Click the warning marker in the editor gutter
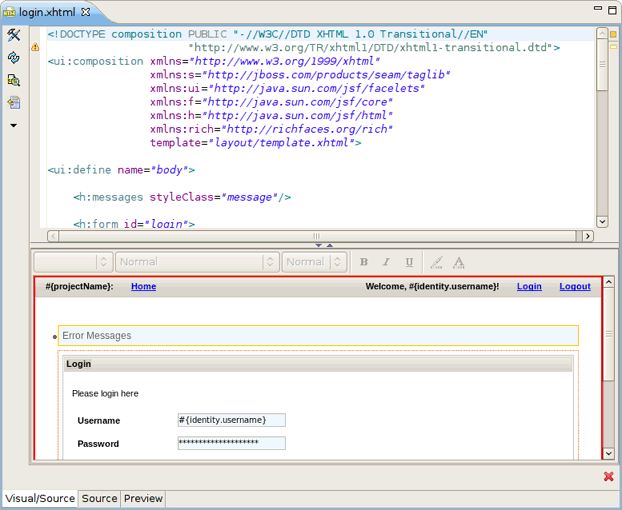Image resolution: width=622 pixels, height=510 pixels. point(35,47)
